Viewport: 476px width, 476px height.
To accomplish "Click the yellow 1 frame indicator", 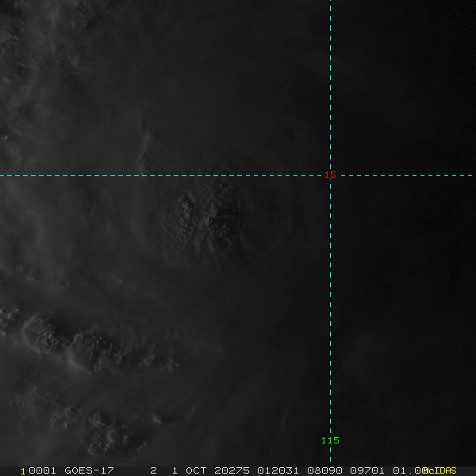I will (x=23, y=471).
